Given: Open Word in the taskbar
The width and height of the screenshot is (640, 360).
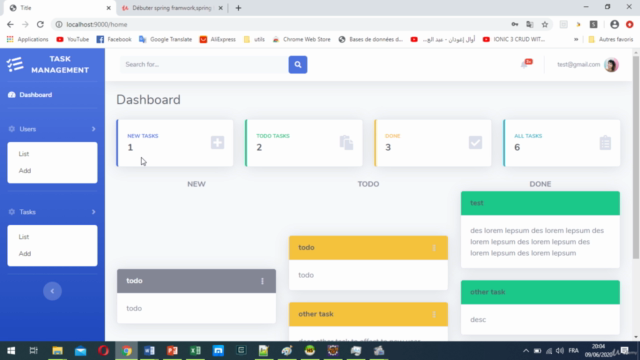Looking at the screenshot, I should coord(149,351).
